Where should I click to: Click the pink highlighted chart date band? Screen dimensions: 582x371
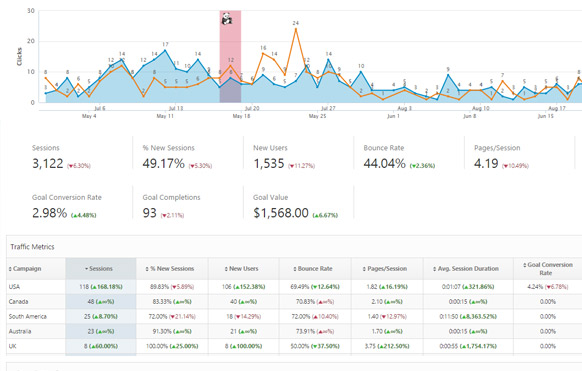click(230, 56)
